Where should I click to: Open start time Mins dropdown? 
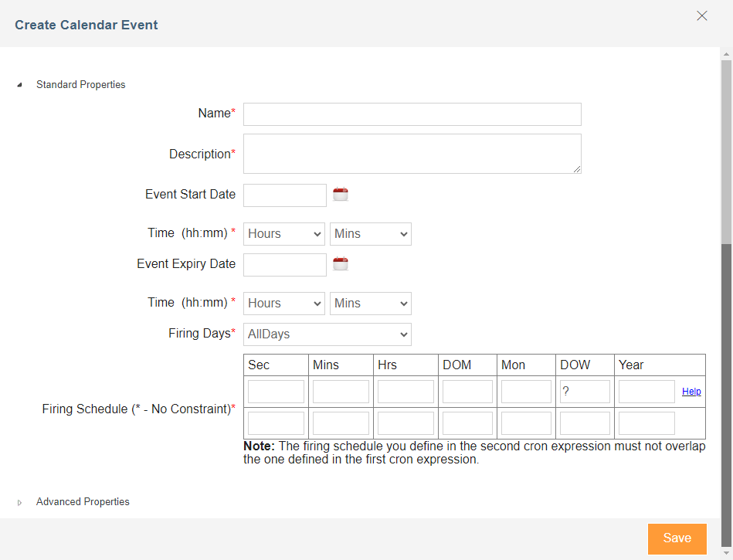click(370, 234)
